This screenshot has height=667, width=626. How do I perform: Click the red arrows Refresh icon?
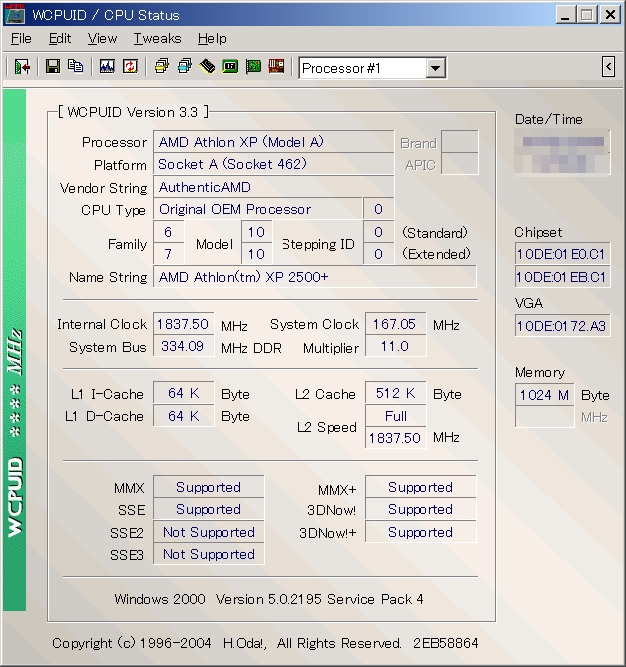(x=130, y=67)
